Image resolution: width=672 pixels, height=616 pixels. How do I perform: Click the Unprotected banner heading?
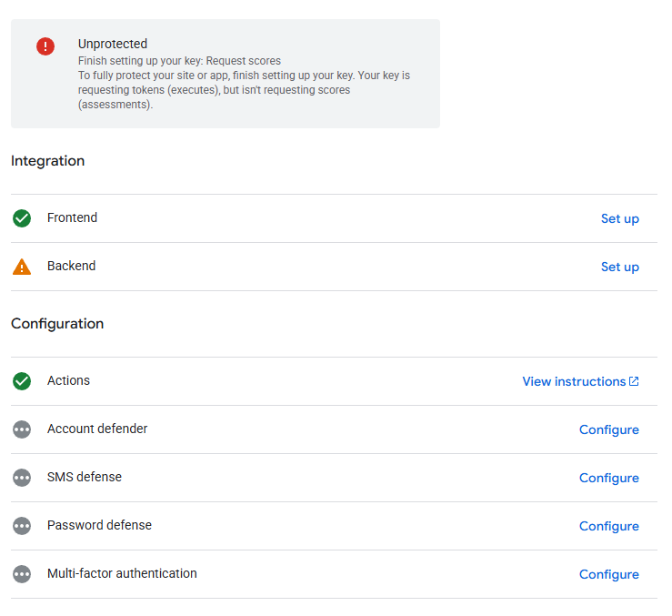(x=113, y=44)
